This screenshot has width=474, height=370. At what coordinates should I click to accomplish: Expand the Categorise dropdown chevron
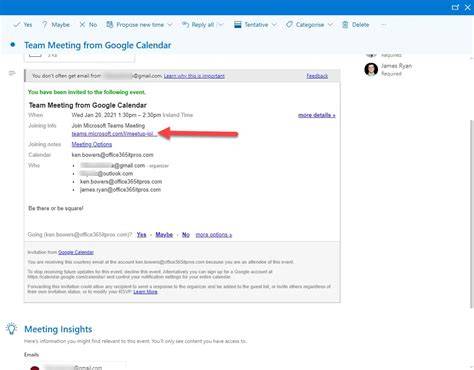[x=330, y=25]
